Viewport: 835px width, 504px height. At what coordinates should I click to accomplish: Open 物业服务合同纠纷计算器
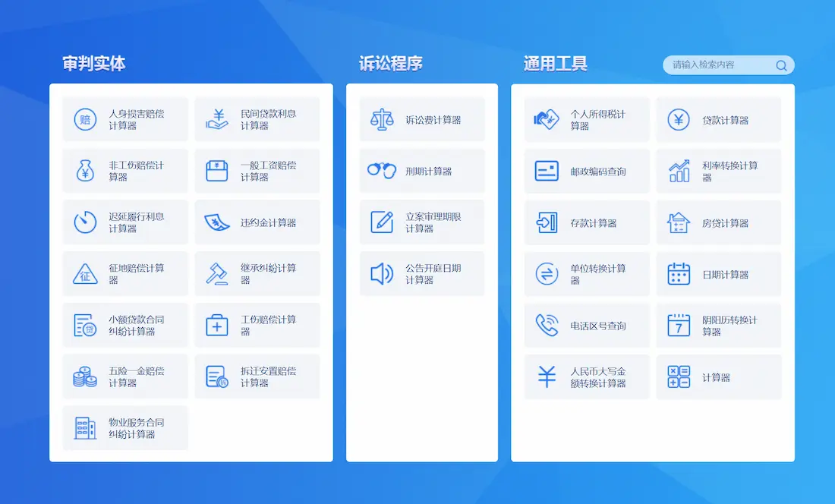click(125, 428)
